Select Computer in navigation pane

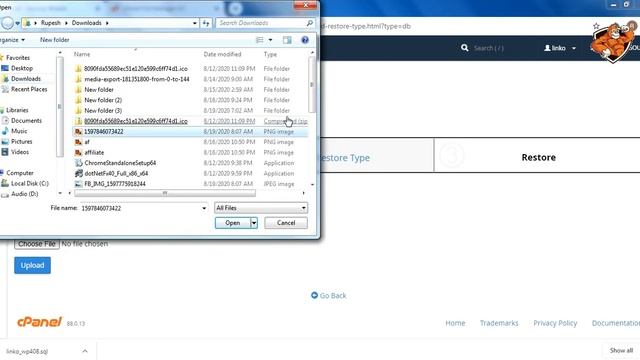tap(20, 173)
